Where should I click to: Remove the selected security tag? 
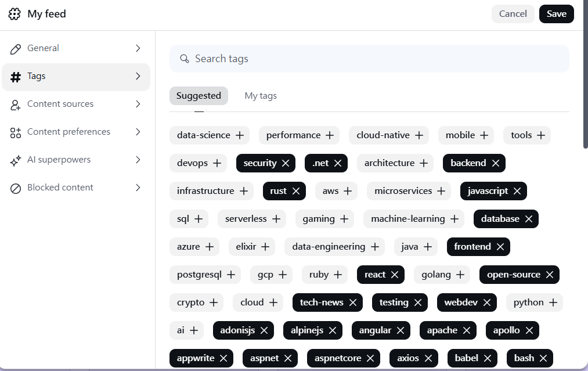[x=285, y=163]
